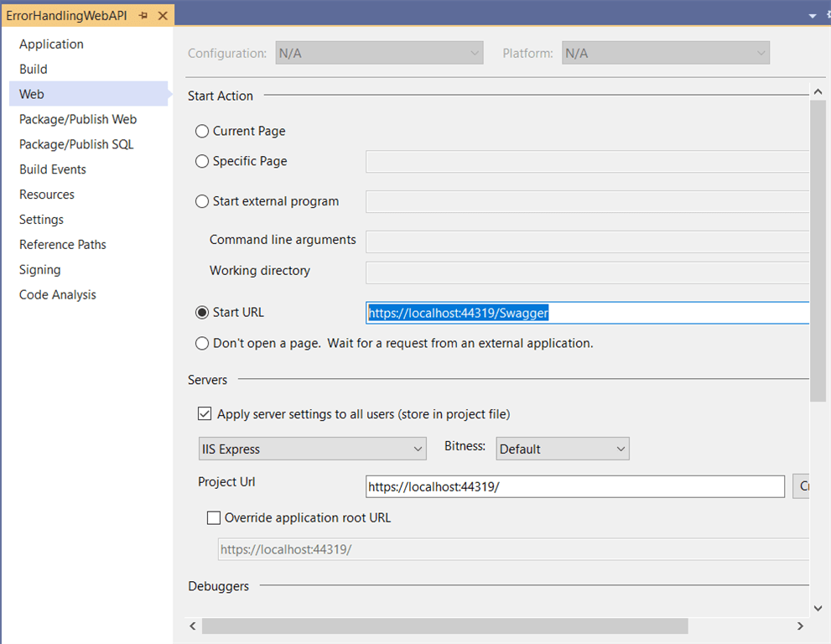The height and width of the screenshot is (644, 831).
Task: Select the Code Analysis page
Action: click(57, 294)
